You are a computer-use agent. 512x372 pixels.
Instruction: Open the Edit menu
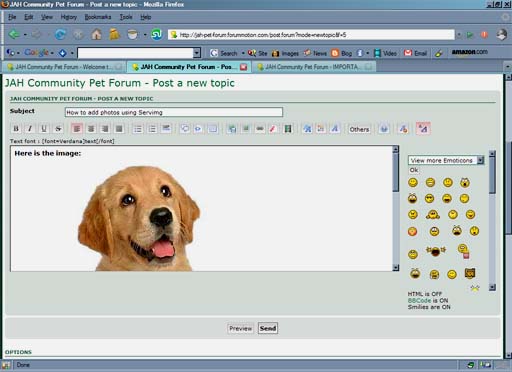29,17
